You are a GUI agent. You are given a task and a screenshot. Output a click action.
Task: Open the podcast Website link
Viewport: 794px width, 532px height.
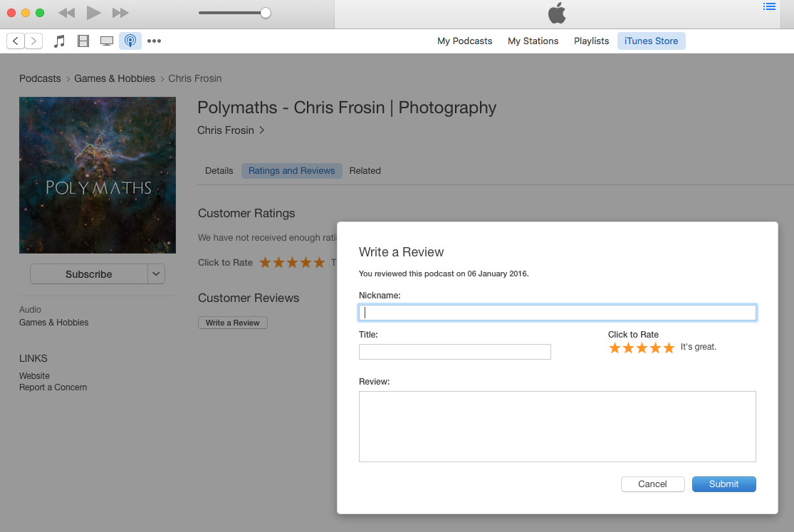tap(34, 376)
